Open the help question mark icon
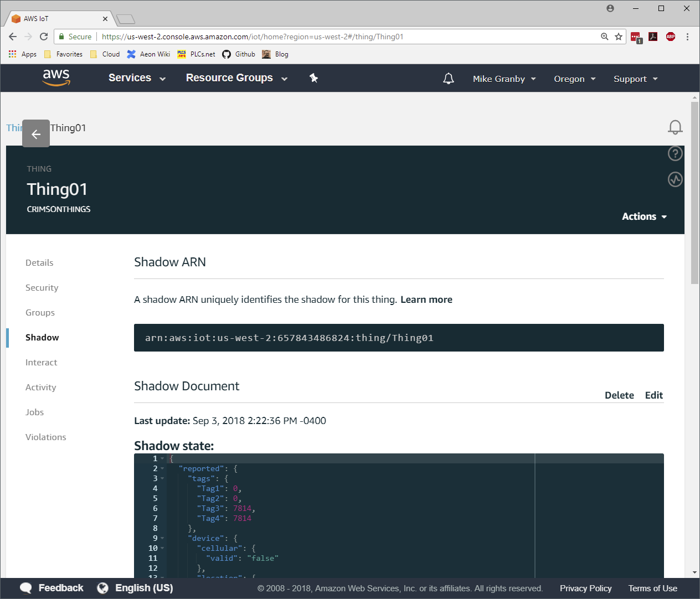The width and height of the screenshot is (700, 599). (675, 153)
